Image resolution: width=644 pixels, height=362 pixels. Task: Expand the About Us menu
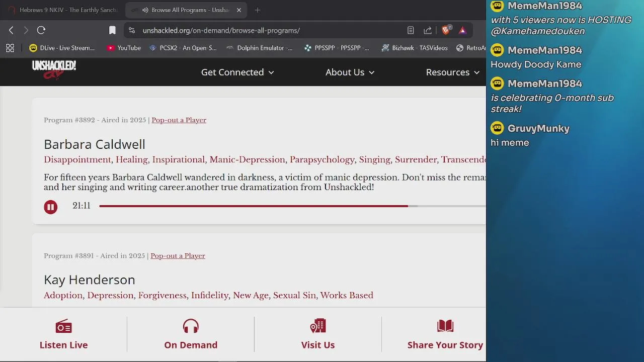pos(350,72)
